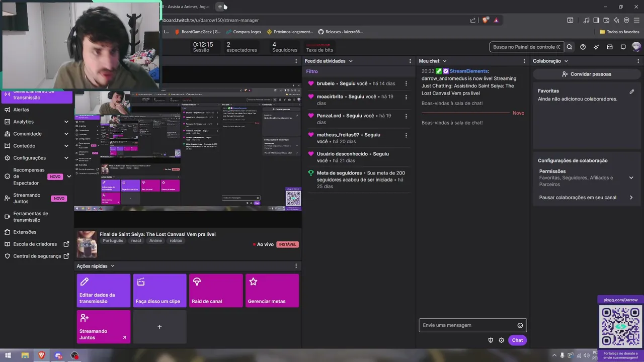Screen dimensions: 644x362
Task: Toggle the browser sidebar panel icon
Action: click(x=596, y=20)
